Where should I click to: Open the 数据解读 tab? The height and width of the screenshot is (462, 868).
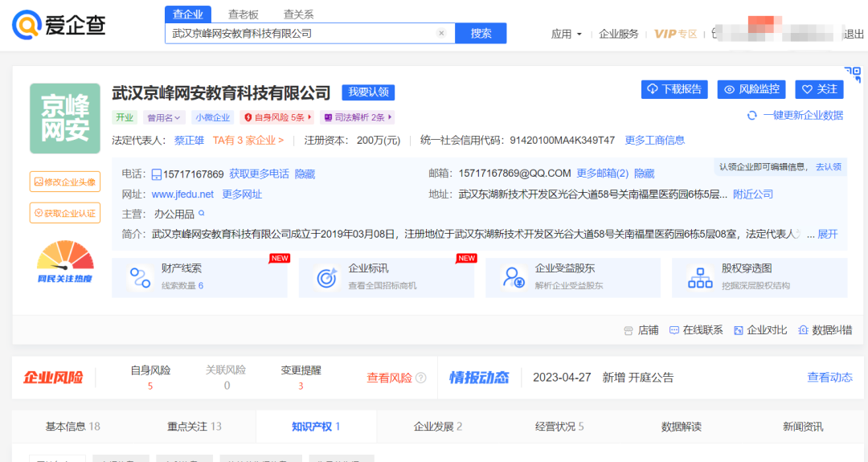point(682,427)
